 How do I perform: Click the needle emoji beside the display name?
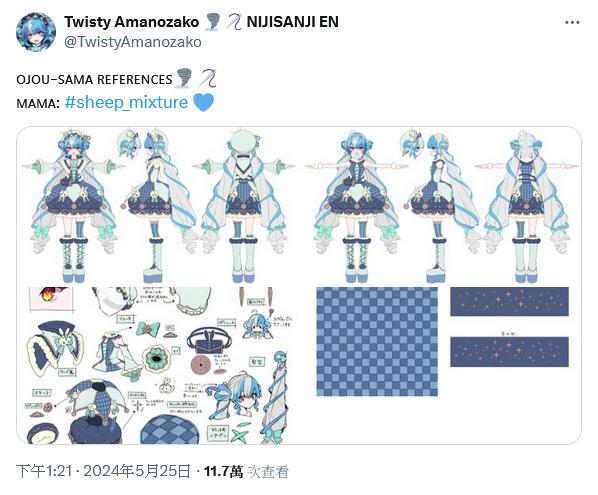(233, 22)
